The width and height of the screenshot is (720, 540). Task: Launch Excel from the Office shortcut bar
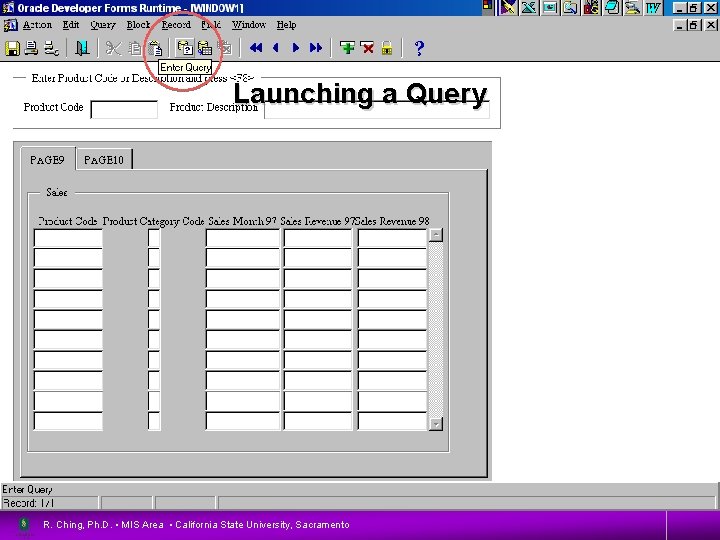(529, 8)
